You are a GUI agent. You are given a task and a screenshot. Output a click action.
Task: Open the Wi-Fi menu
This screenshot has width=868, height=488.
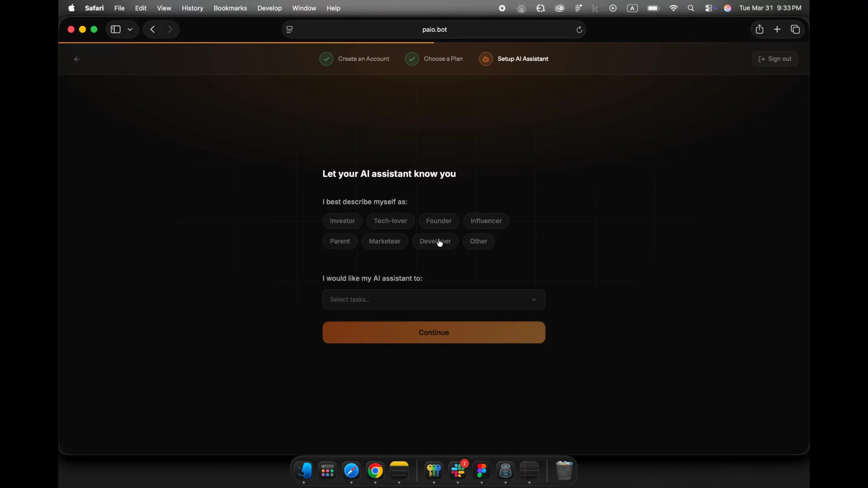[674, 8]
